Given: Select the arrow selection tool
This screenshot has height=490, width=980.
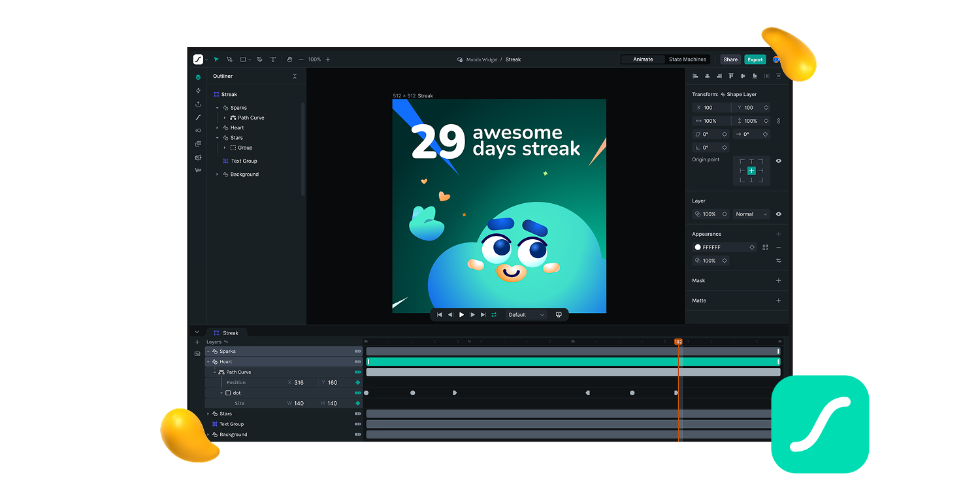Looking at the screenshot, I should click(x=216, y=59).
